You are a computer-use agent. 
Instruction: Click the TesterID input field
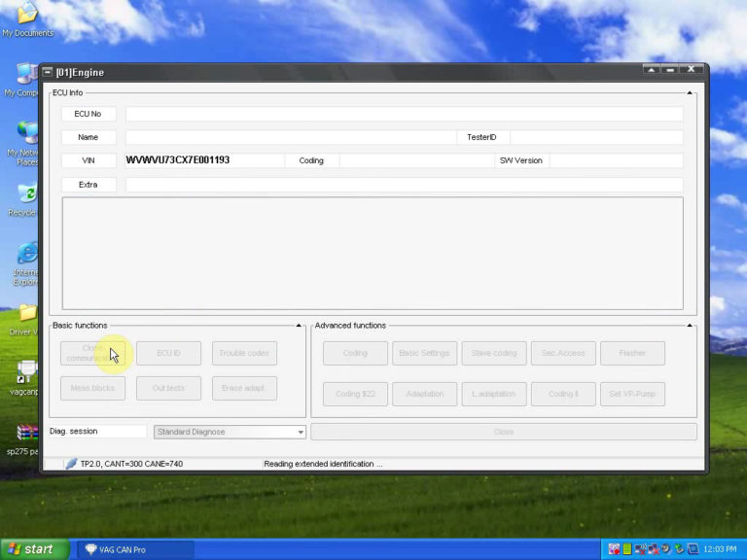[596, 137]
